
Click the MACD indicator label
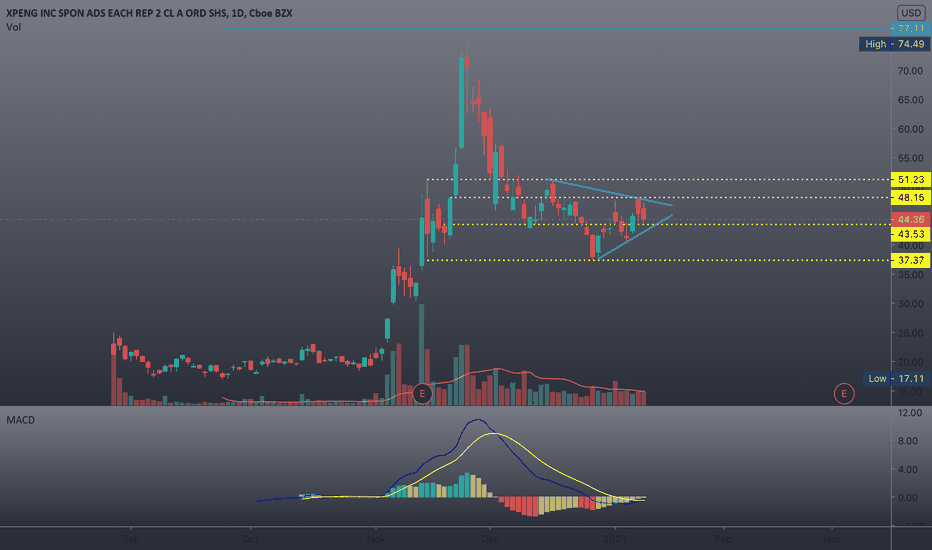pos(20,420)
